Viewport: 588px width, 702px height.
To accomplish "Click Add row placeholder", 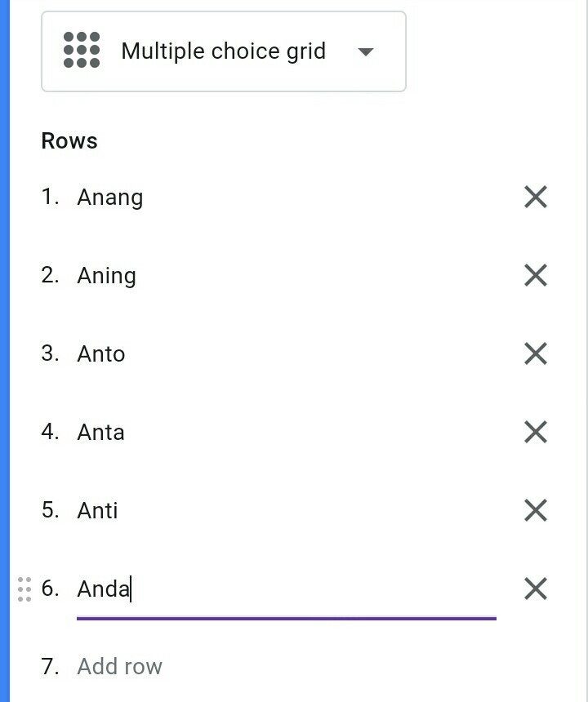I will tap(120, 666).
